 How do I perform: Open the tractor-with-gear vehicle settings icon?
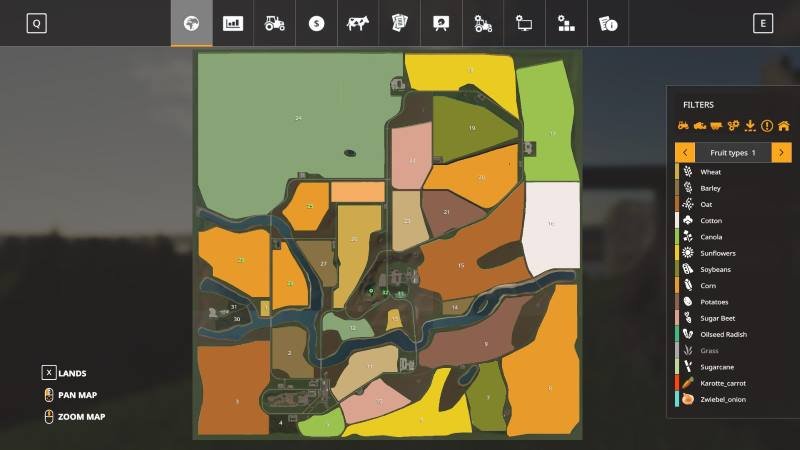[x=483, y=23]
